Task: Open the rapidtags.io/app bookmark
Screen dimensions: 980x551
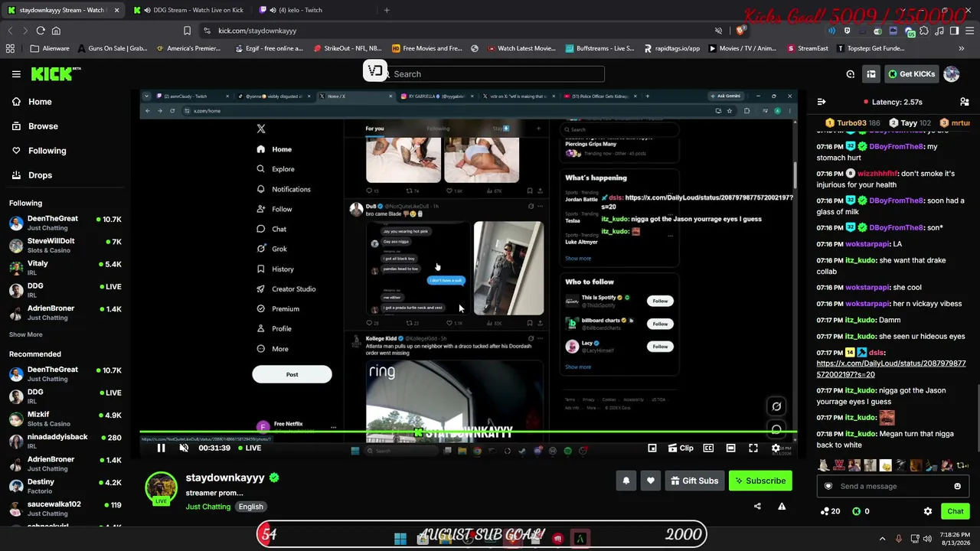Action: 671,48
